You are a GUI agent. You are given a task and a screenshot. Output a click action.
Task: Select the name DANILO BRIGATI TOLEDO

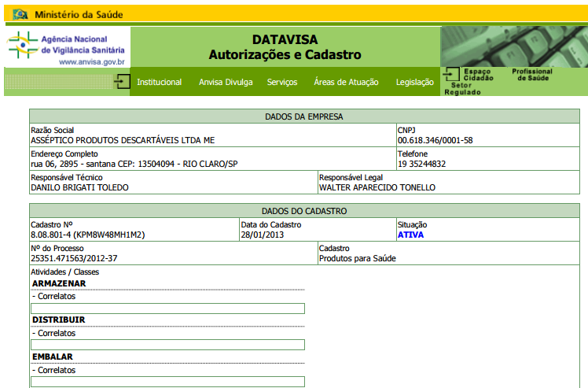pyautogui.click(x=79, y=187)
